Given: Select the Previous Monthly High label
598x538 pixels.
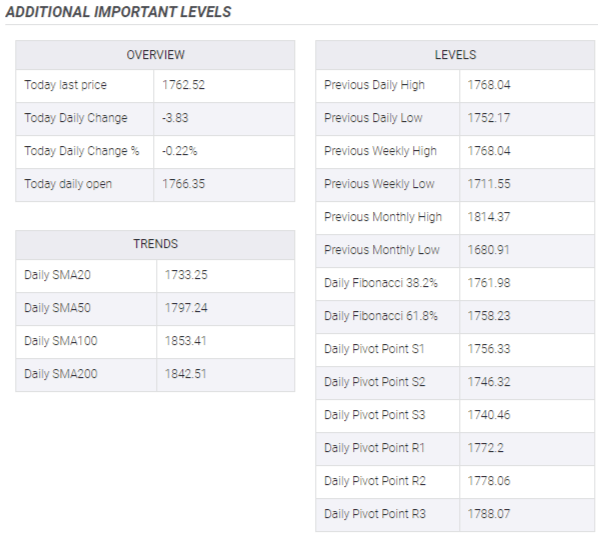Looking at the screenshot, I should pyautogui.click(x=383, y=217).
